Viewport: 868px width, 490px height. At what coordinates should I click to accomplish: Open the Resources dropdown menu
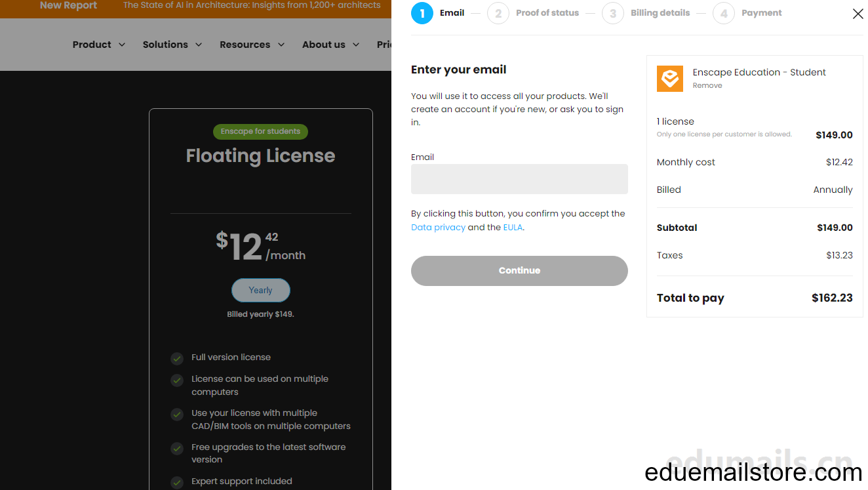point(252,45)
